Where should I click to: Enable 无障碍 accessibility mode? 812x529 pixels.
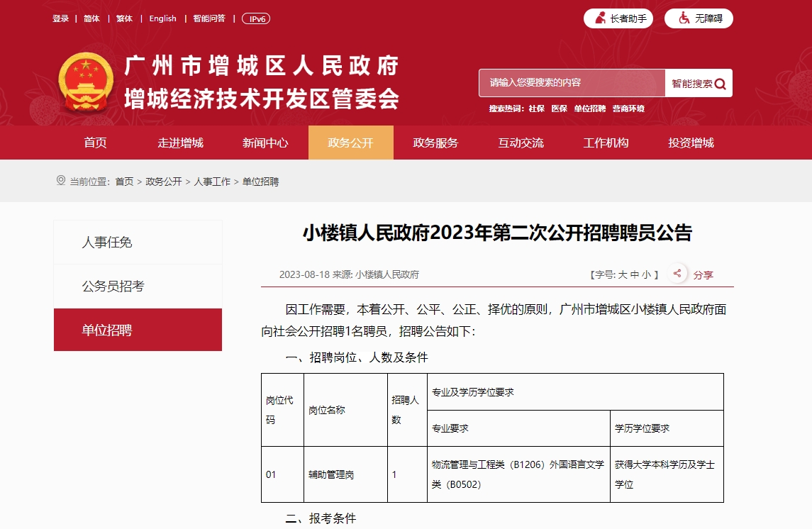pos(699,18)
